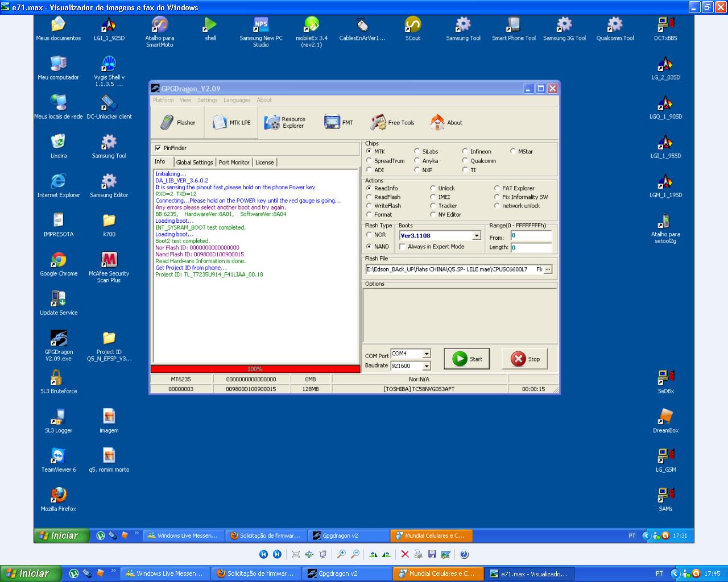This screenshot has width=728, height=582.
Task: Select the Format action radio button
Action: [369, 215]
